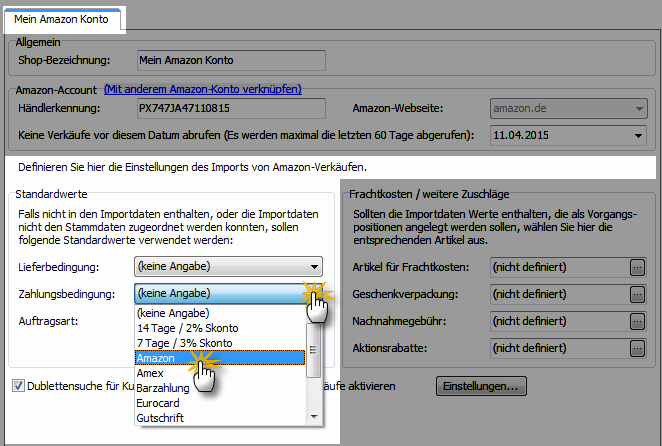The image size is (662, 446).
Task: Choose Eurocard in the dropdown list
Action: coord(220,403)
